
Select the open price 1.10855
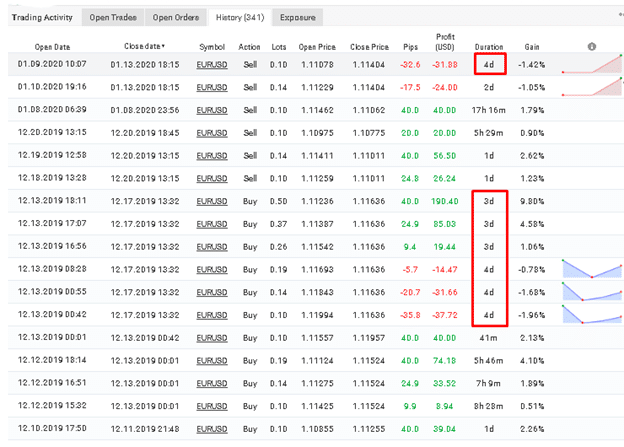tap(317, 429)
